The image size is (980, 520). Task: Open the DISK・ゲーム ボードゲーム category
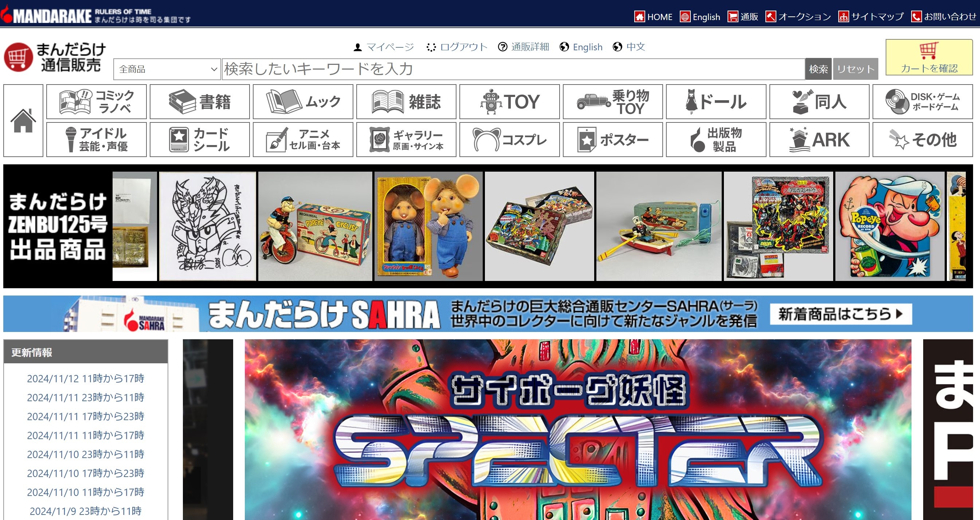(922, 102)
